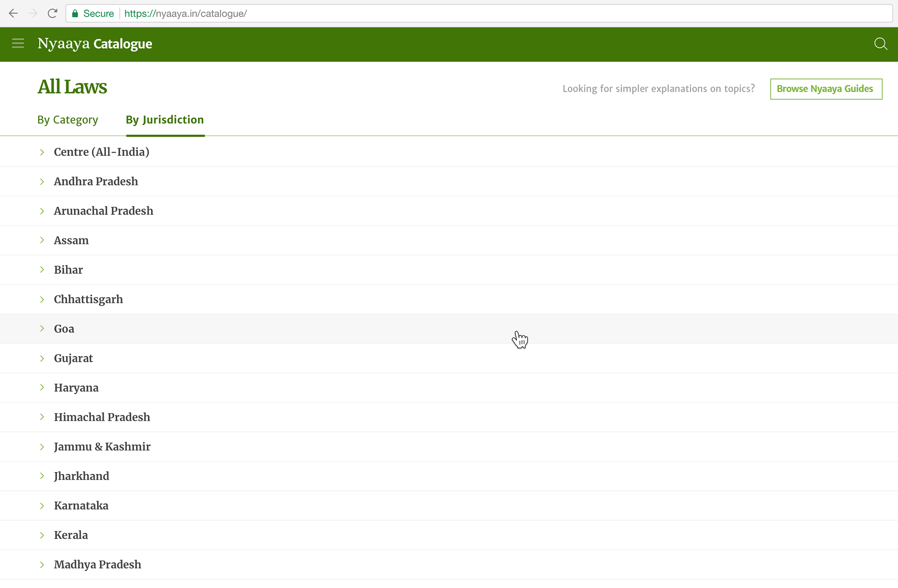This screenshot has width=898, height=588.
Task: Expand Centre (All-India) chevron
Action: pos(42,152)
